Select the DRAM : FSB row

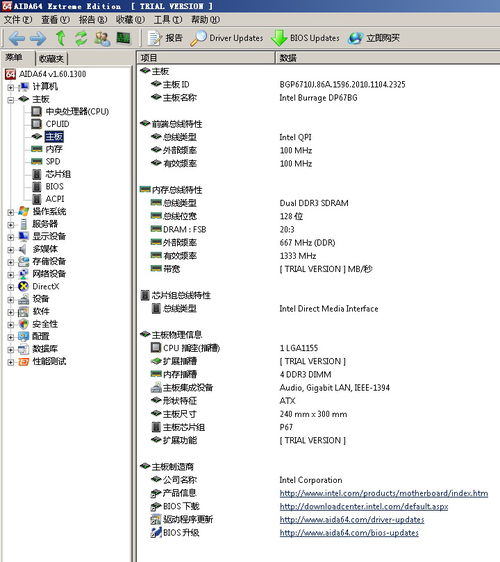point(318,229)
